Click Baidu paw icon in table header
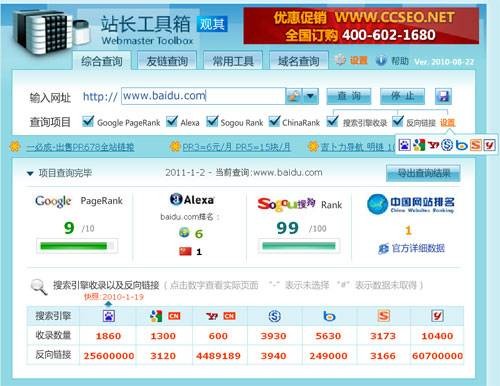The width and height of the screenshot is (500, 386). (x=109, y=316)
